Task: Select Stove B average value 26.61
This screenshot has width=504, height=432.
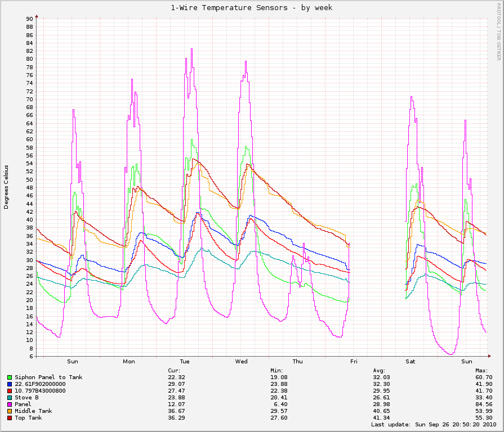Action: tap(382, 398)
